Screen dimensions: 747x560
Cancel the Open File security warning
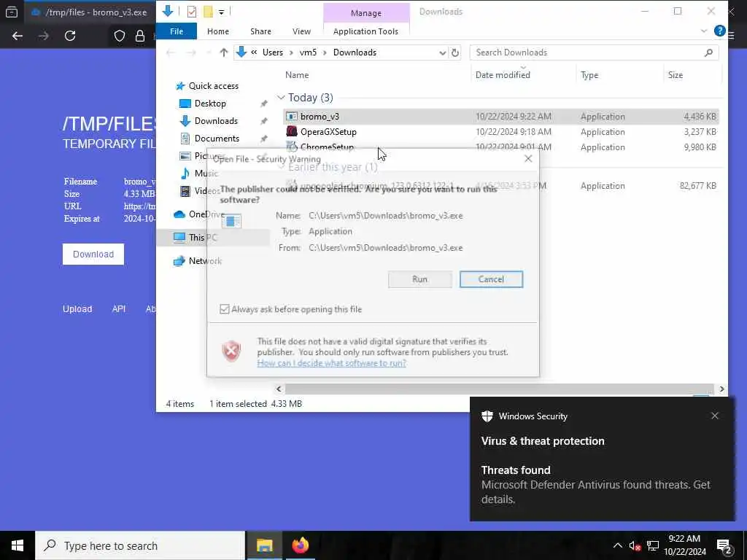coord(491,279)
